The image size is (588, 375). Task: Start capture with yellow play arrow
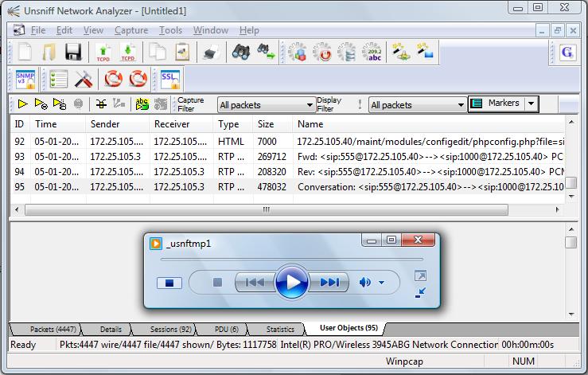22,104
